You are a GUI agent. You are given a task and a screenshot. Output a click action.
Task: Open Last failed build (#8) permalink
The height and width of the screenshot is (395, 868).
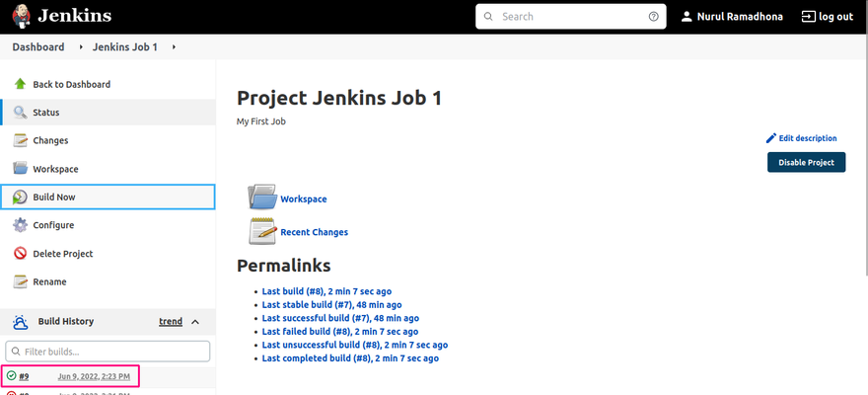340,331
